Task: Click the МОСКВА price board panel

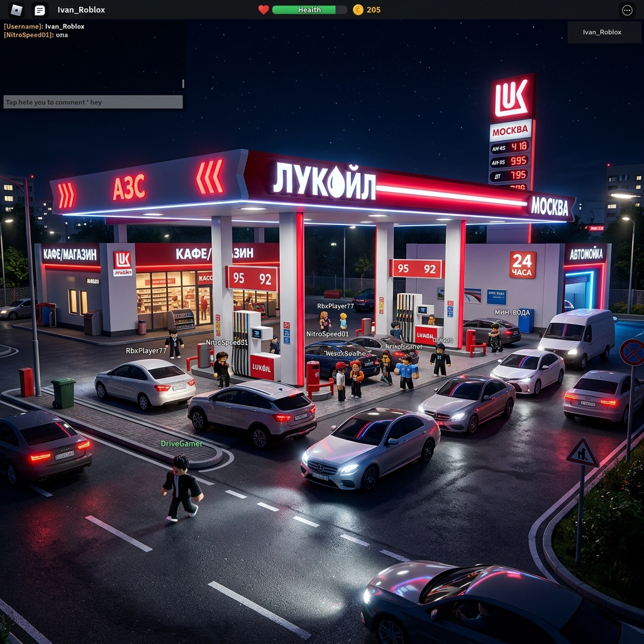Action: [510, 131]
